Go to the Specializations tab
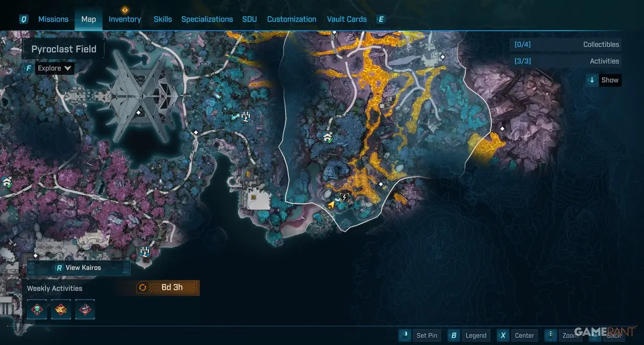The height and width of the screenshot is (345, 644). [207, 19]
